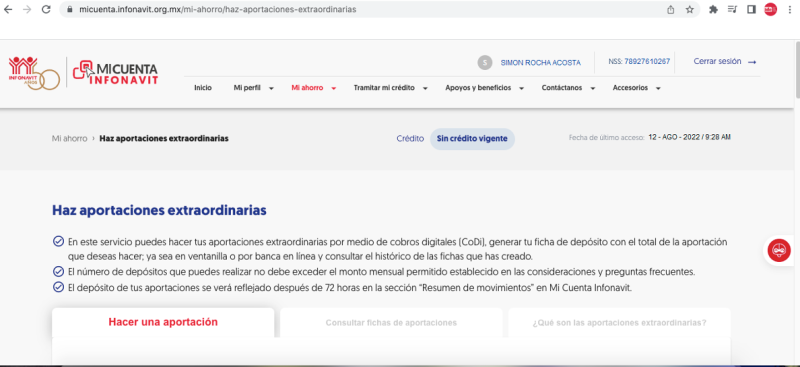Click the gray user avatar circle
This screenshot has height=367, width=800.
(x=485, y=63)
